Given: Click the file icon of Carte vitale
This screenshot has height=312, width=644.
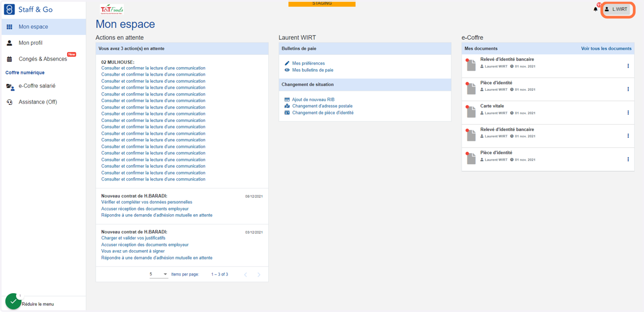Looking at the screenshot, I should point(471,112).
